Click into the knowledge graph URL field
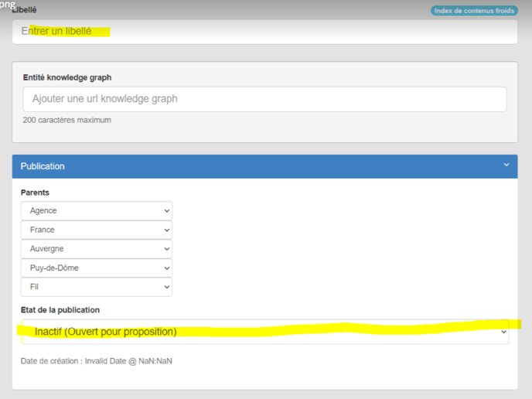Viewport: 532px width, 399px height. coord(264,99)
